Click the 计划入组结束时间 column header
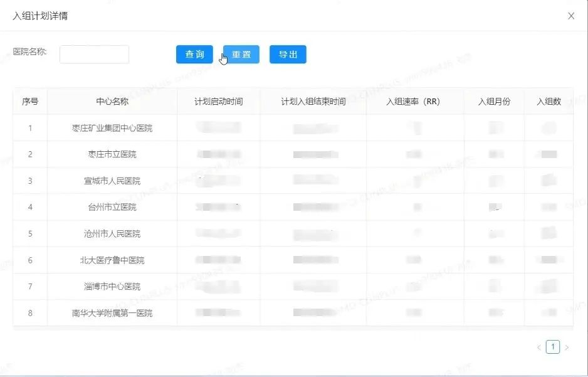This screenshot has width=588, height=377. [x=313, y=102]
